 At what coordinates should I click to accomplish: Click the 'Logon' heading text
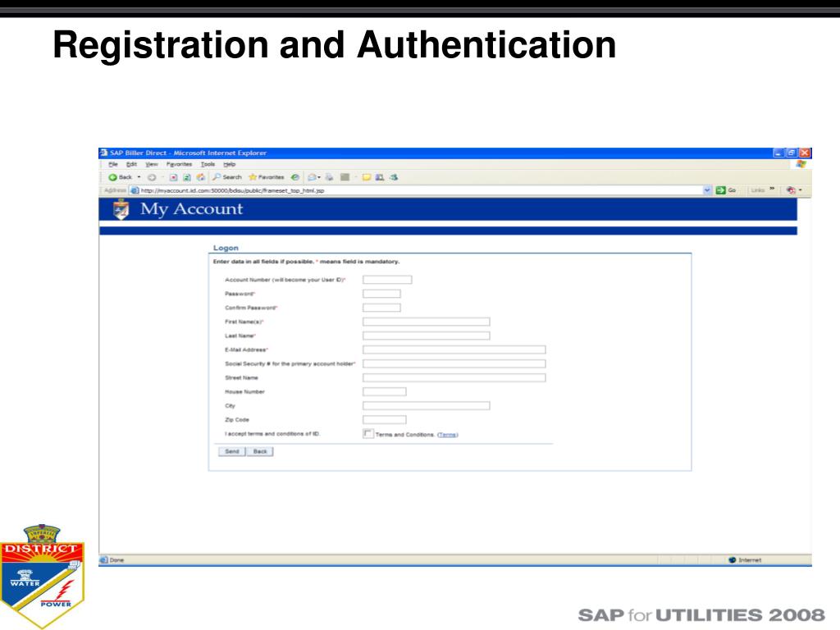click(226, 248)
